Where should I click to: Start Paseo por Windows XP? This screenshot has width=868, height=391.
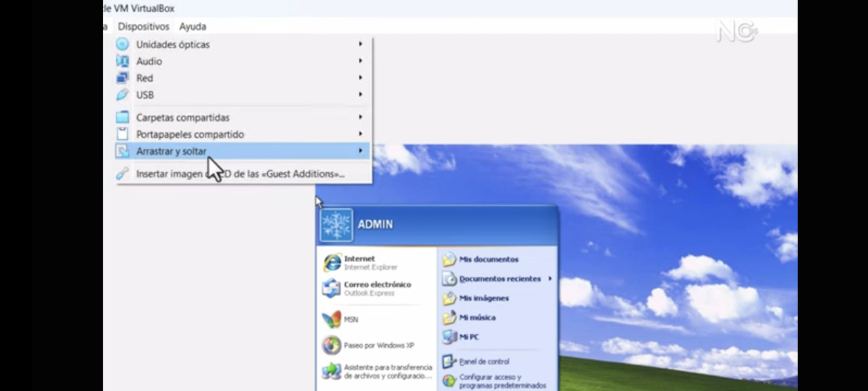pyautogui.click(x=378, y=346)
